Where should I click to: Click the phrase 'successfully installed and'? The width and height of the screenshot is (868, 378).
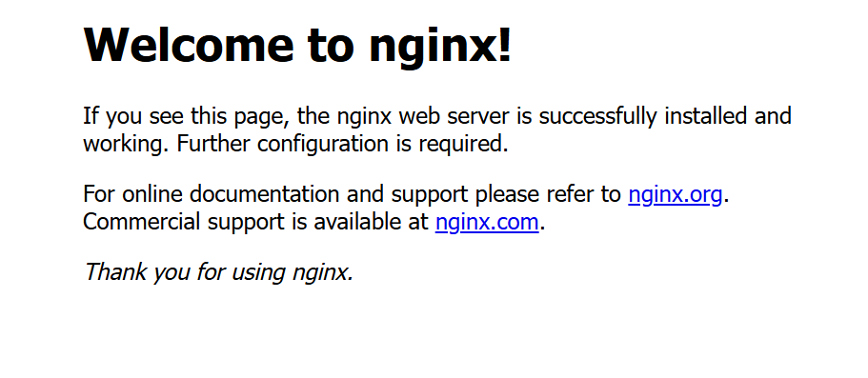pyautogui.click(x=665, y=117)
